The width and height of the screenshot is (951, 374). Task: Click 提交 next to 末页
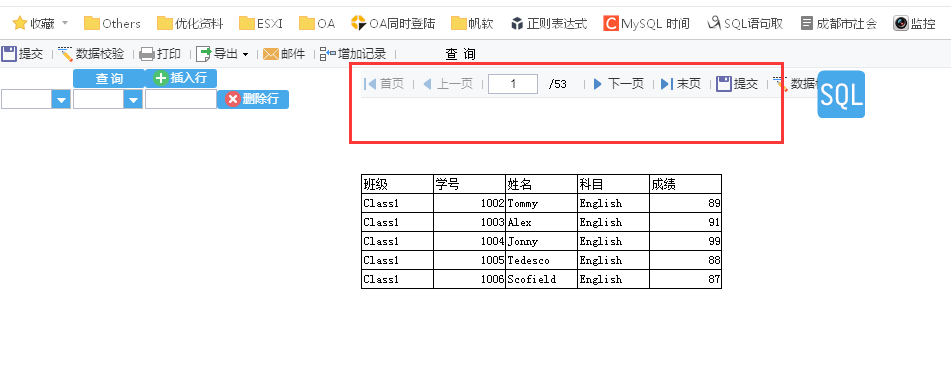click(738, 84)
